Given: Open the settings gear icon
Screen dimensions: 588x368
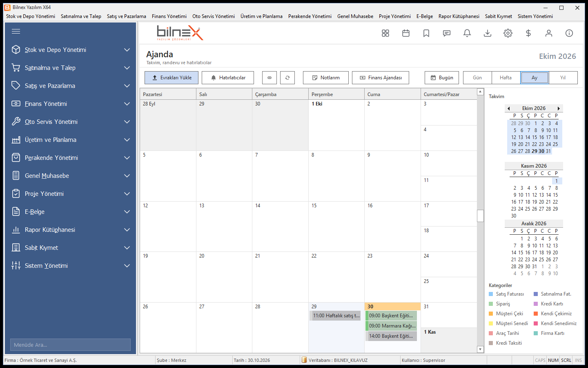Looking at the screenshot, I should click(x=508, y=33).
